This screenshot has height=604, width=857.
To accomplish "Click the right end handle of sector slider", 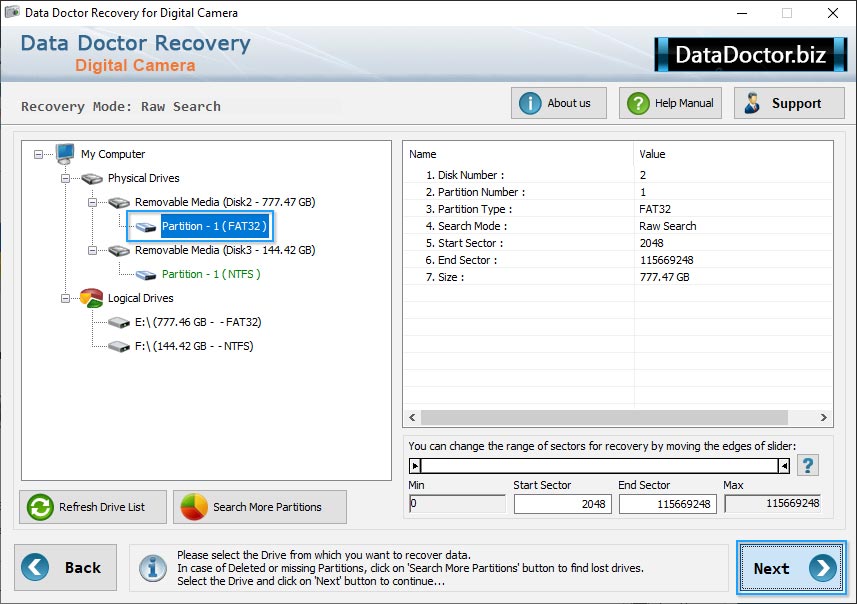I will coord(784,466).
